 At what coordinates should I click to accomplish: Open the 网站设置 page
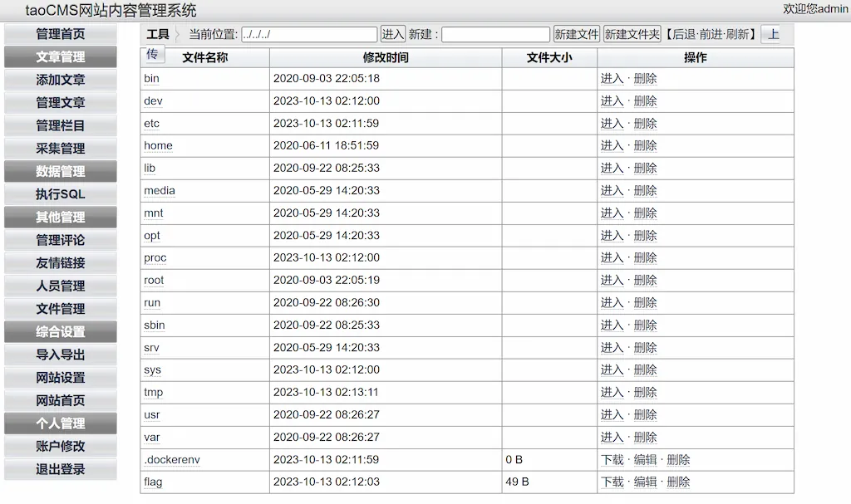[59, 378]
